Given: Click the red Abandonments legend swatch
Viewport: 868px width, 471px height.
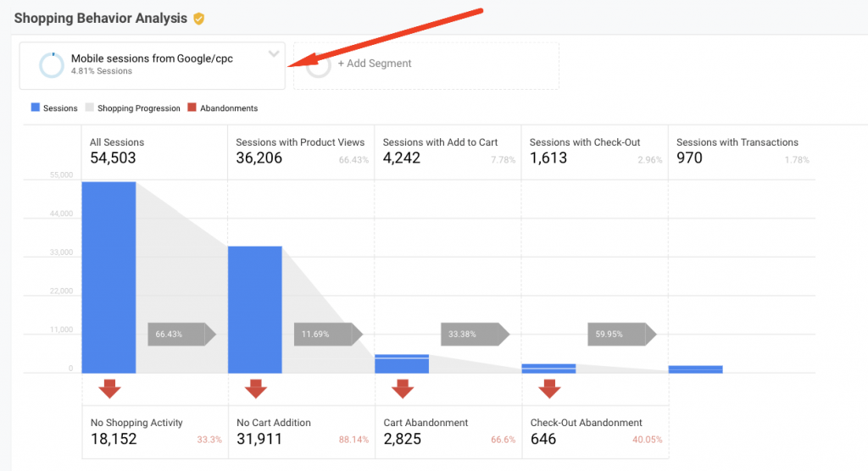Looking at the screenshot, I should [192, 108].
